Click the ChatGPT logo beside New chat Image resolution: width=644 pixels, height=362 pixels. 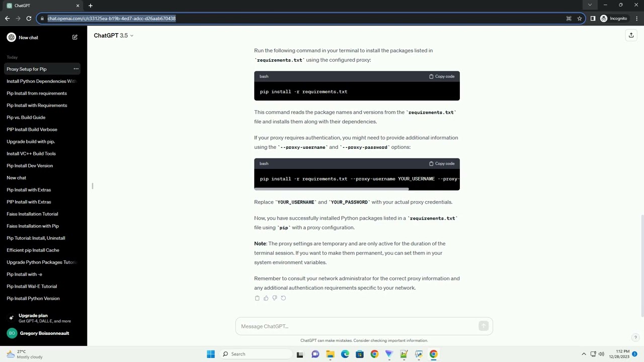[x=11, y=37]
